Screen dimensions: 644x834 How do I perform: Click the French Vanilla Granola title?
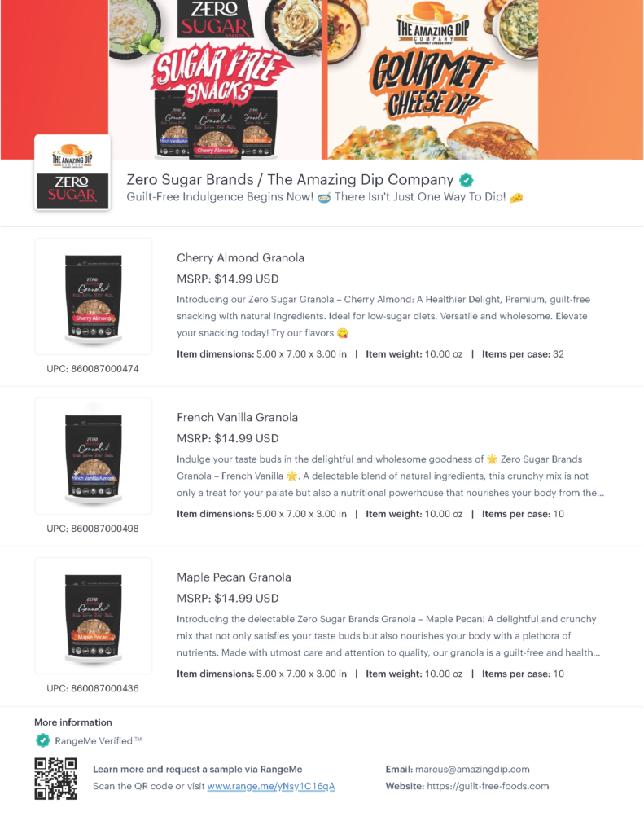click(237, 418)
